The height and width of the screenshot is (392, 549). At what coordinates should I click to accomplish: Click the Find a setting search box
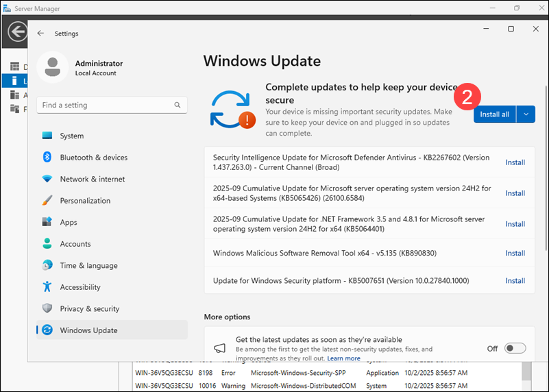coord(106,106)
